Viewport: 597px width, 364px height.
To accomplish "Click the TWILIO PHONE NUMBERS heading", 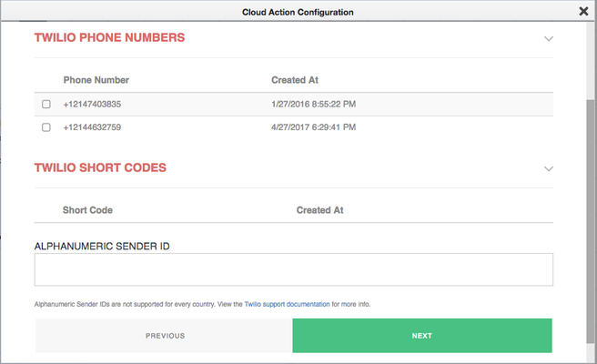I will pos(109,37).
